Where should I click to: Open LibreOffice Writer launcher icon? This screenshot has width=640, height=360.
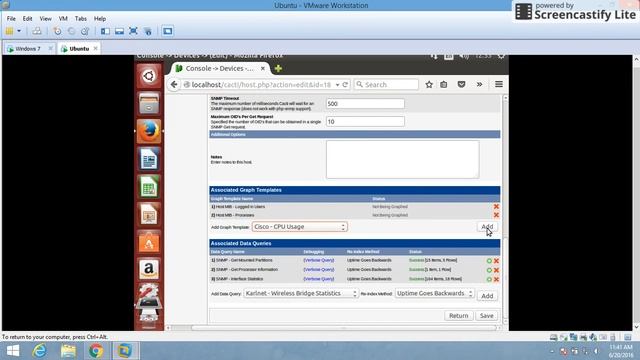coord(149,159)
